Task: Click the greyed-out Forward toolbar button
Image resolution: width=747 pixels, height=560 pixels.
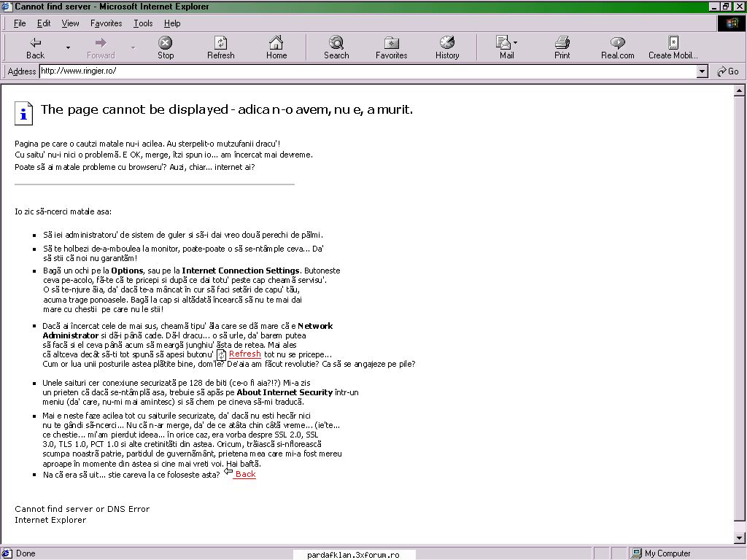Action: (x=101, y=47)
